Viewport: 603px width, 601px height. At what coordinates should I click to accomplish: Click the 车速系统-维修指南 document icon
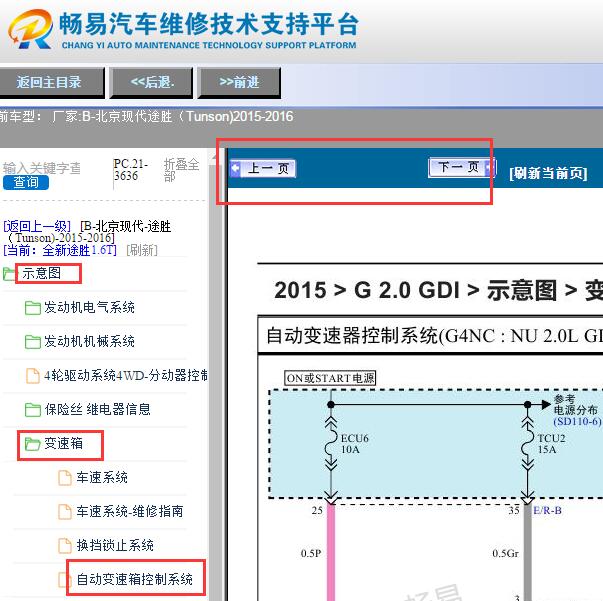pos(65,511)
